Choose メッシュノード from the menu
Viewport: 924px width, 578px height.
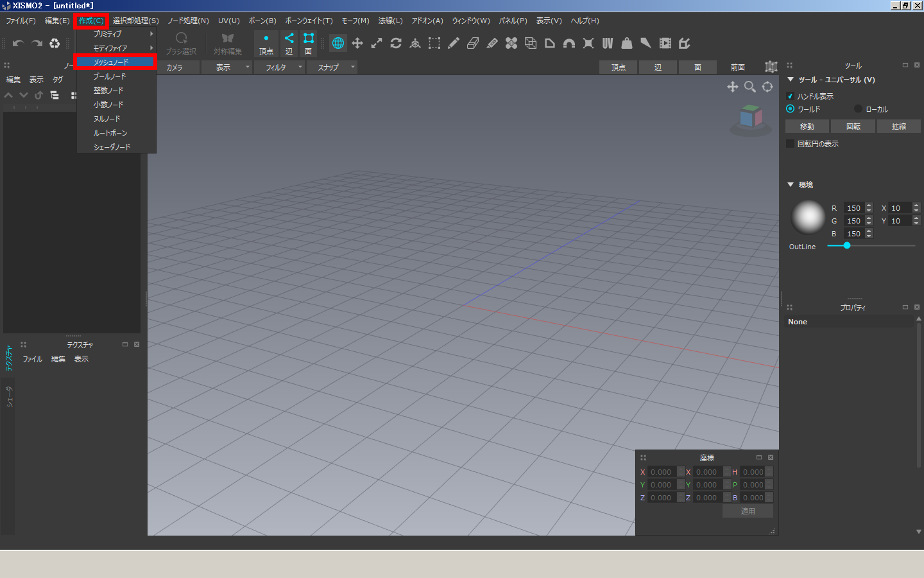click(x=116, y=62)
